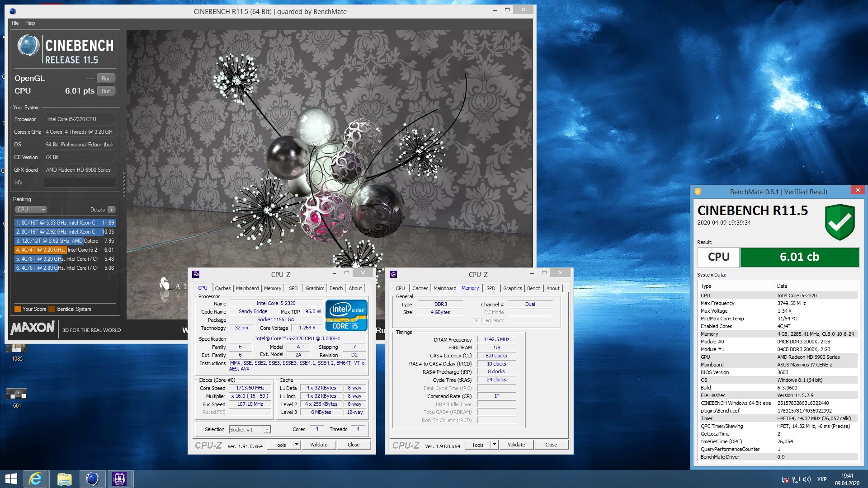Click the DRAM Frequency value field

click(x=496, y=340)
